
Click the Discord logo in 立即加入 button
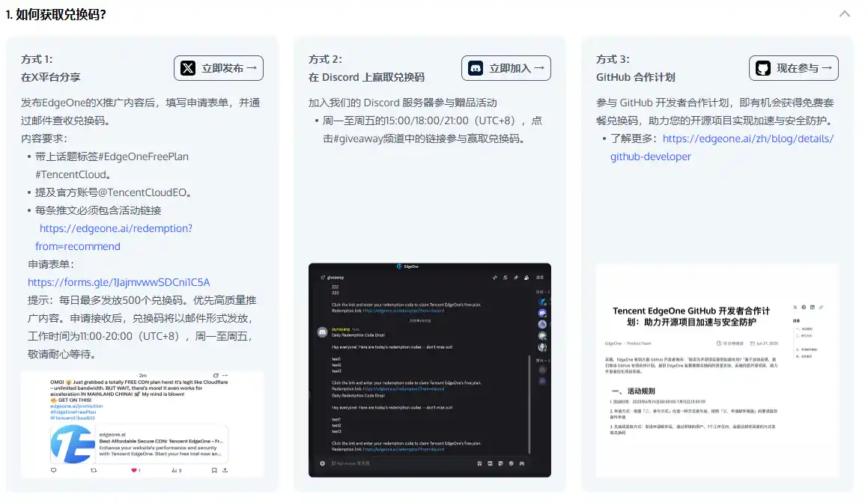click(475, 68)
